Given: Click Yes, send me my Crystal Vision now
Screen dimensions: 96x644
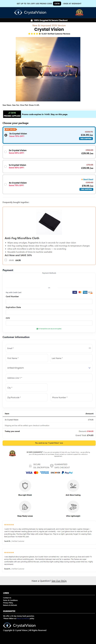Looking at the screenshot, I should 49,443.
